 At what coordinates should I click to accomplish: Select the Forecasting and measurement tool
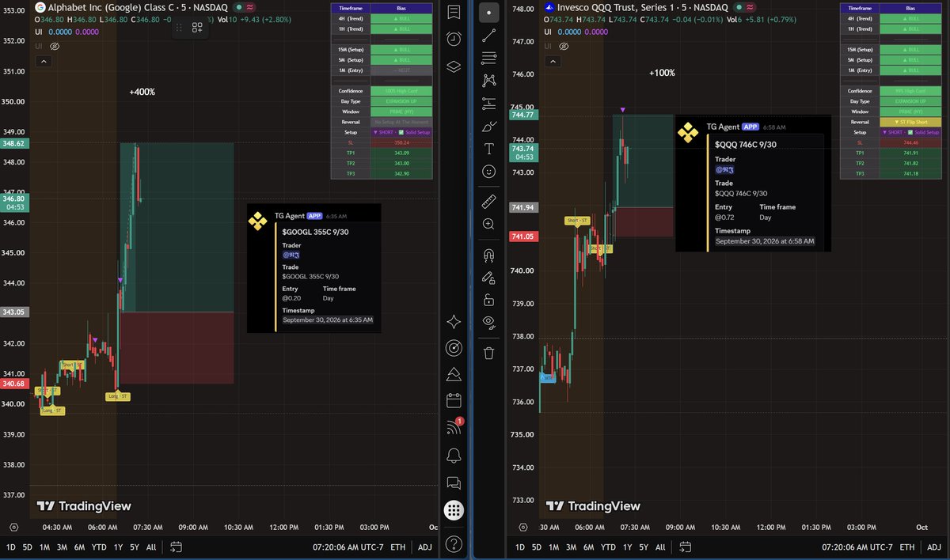[x=488, y=103]
